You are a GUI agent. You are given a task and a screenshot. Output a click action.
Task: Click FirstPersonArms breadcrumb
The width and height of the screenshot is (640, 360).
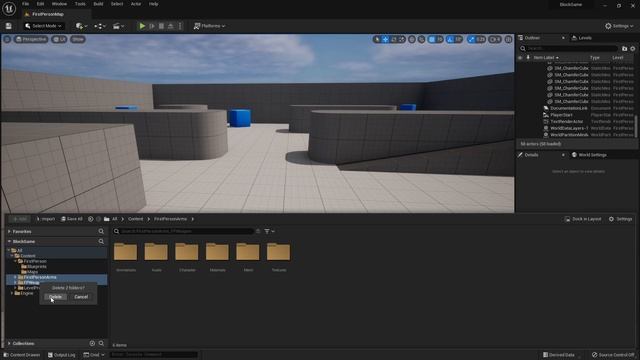click(x=170, y=219)
